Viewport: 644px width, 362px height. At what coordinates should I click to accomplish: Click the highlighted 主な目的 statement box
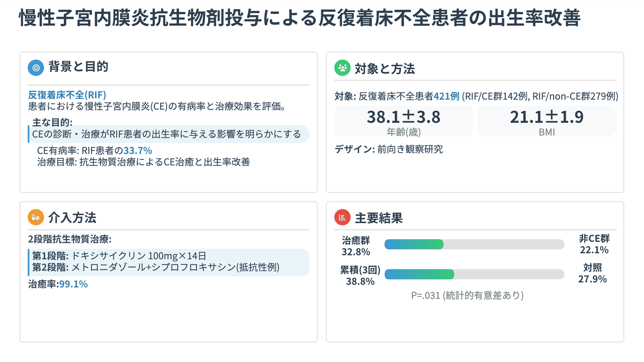pos(169,134)
